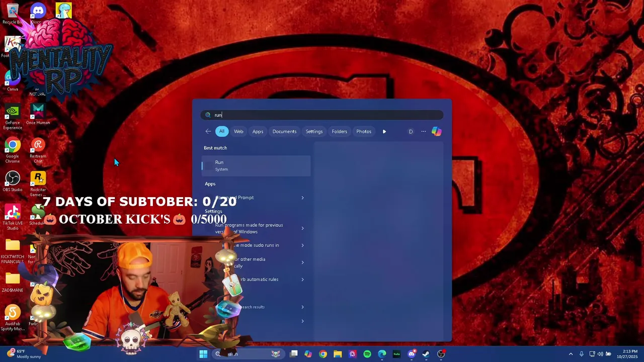The image size is (644, 362).
Task: Open GeForce Experience desktop shortcut
Action: (x=13, y=117)
